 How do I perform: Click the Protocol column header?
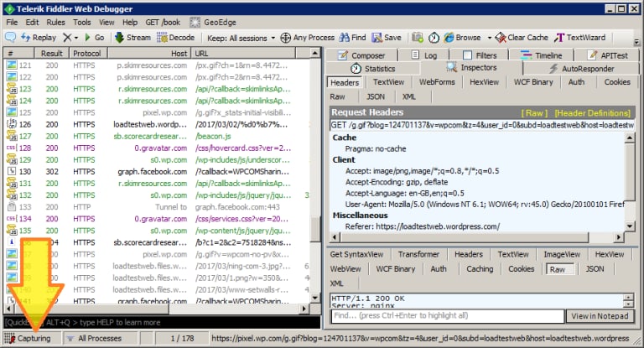tap(87, 54)
